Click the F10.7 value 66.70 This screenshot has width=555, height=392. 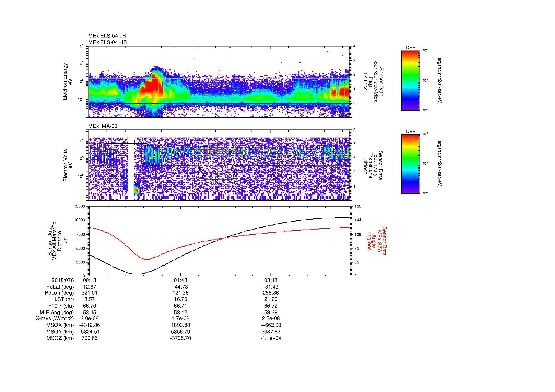tap(90, 306)
